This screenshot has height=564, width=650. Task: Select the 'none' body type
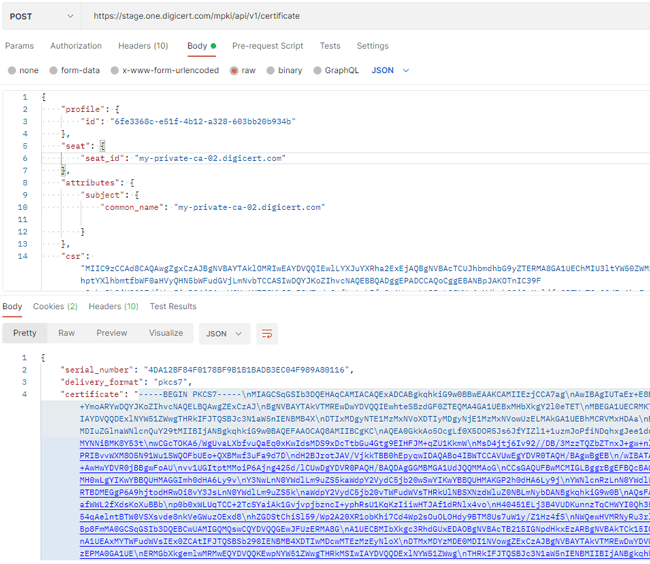(x=12, y=71)
